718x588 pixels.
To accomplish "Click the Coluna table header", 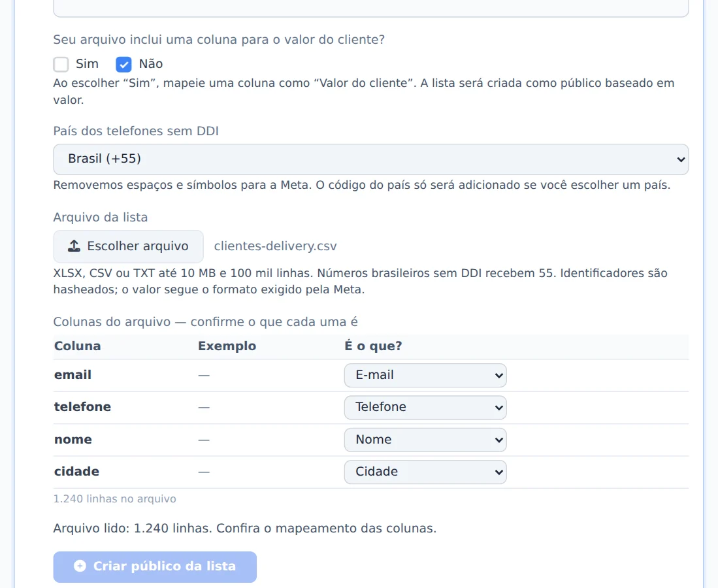I will click(x=77, y=346).
